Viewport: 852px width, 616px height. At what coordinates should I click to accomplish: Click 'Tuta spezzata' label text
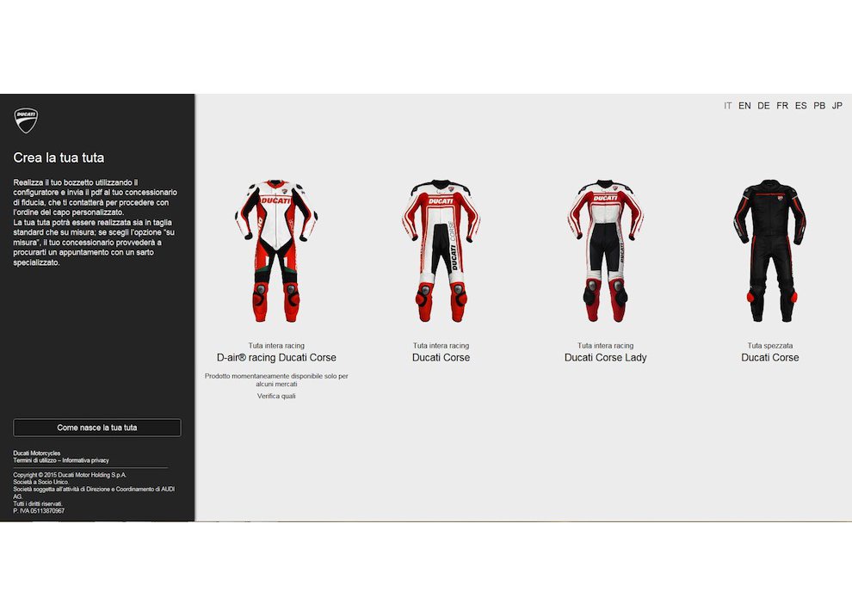pyautogui.click(x=770, y=346)
